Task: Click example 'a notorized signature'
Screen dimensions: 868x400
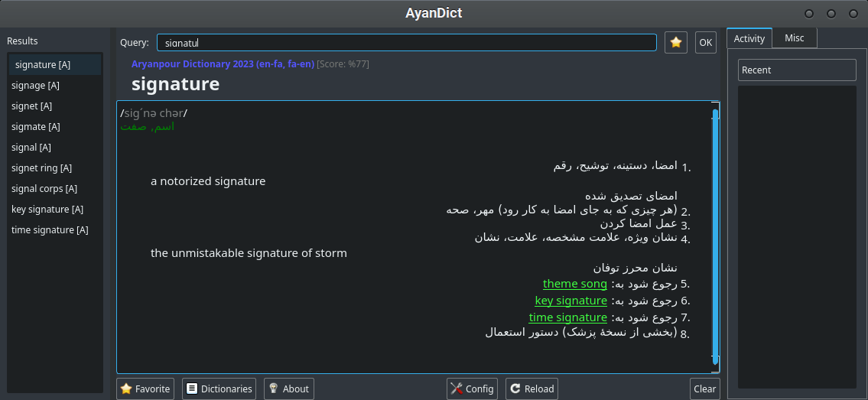Action: pos(208,181)
